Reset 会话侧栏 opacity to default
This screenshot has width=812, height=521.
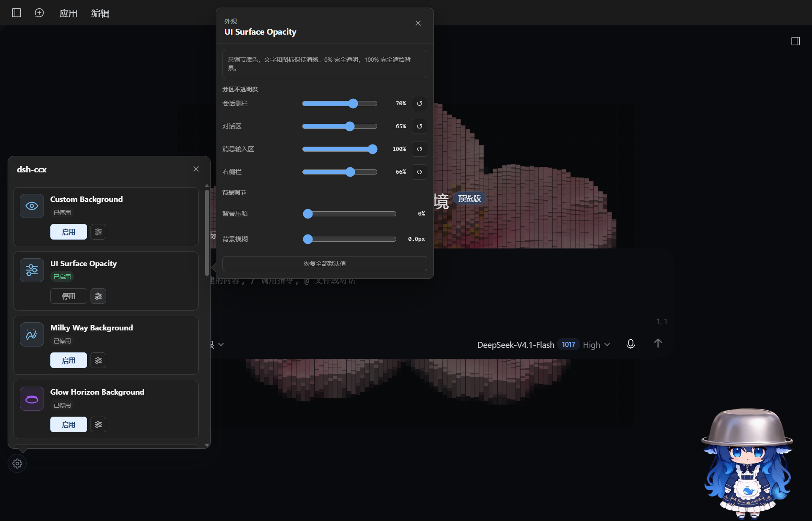[x=420, y=104]
